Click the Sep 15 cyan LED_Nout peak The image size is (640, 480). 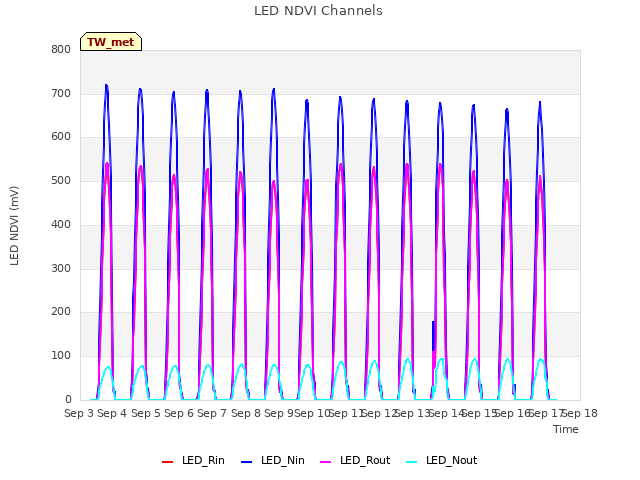coord(474,360)
